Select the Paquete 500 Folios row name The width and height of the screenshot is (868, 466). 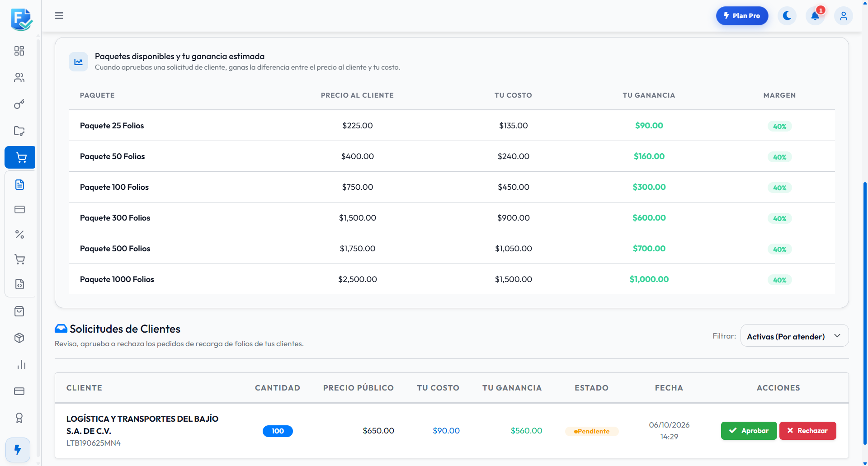tap(115, 249)
